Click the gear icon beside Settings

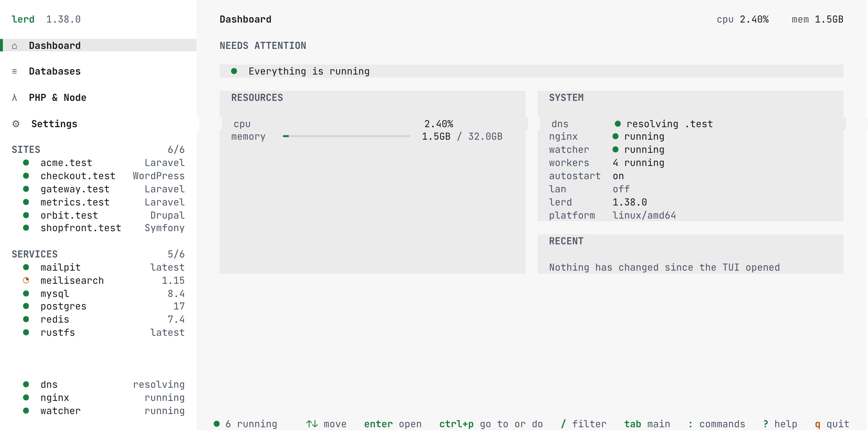coord(16,124)
